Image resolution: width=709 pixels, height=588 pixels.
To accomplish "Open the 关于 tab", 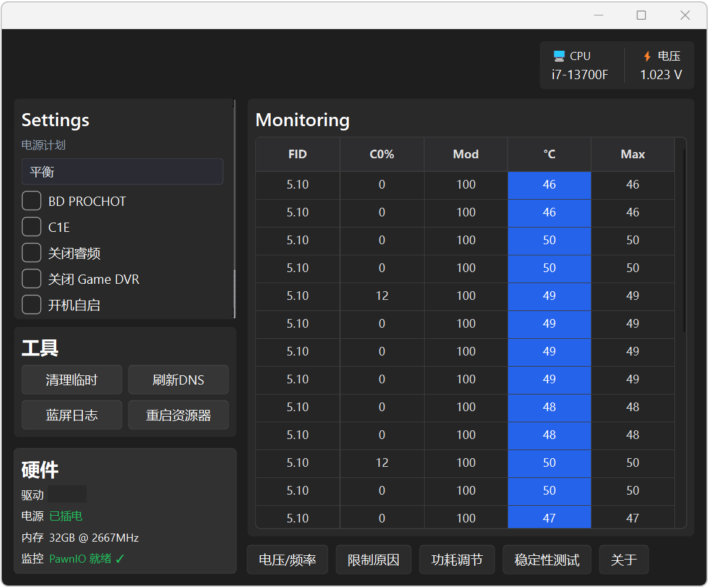I will click(624, 560).
